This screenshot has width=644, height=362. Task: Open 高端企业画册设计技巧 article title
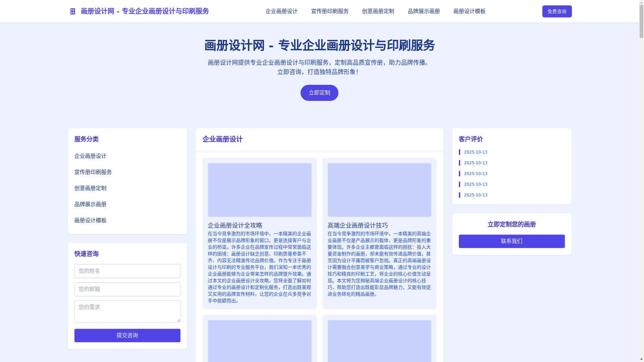tap(358, 226)
